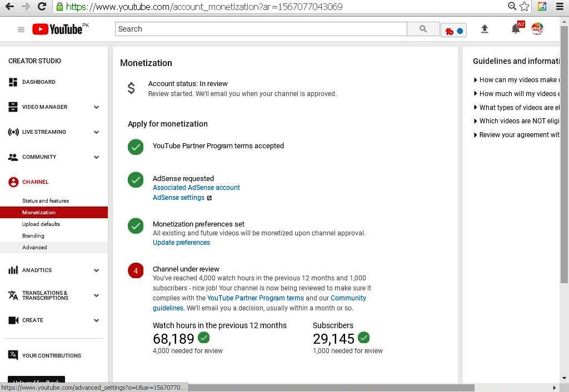
Task: Click the upload video arrow icon
Action: click(x=485, y=29)
